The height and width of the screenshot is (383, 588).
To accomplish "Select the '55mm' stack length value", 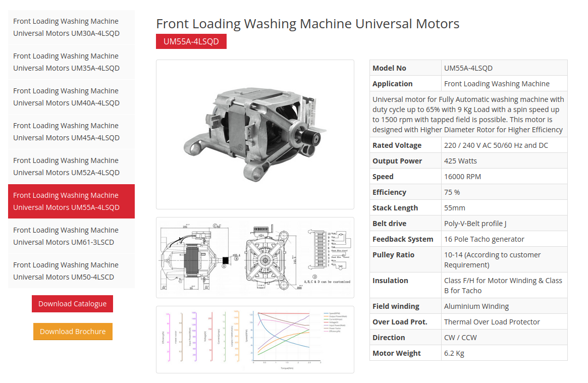I will (454, 208).
